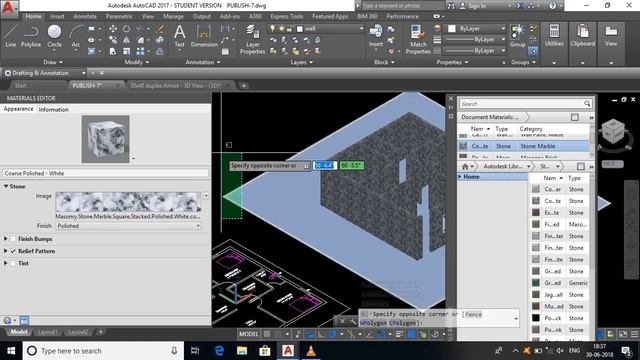Switch to the PUBLISH-7 drawing tab

coord(87,85)
